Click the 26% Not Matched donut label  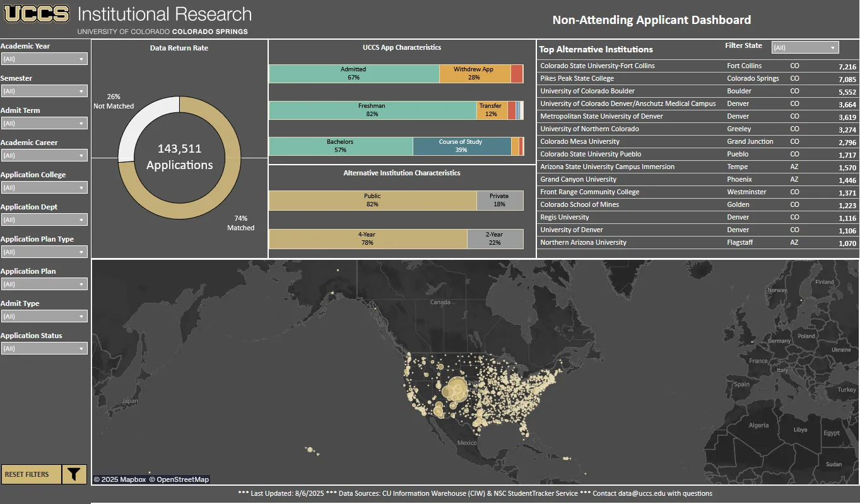pos(114,102)
